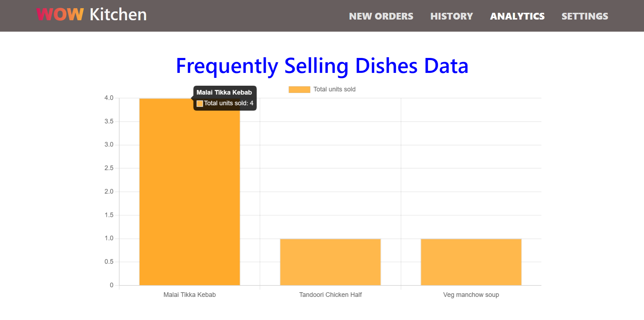Open the SETTINGS page
The height and width of the screenshot is (320, 644).
click(585, 16)
